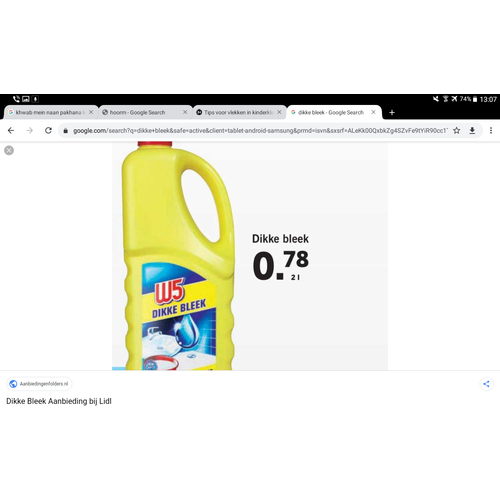Close the 'dikke bleek' tab
Screen dimensions: 500x500
pyautogui.click(x=374, y=112)
